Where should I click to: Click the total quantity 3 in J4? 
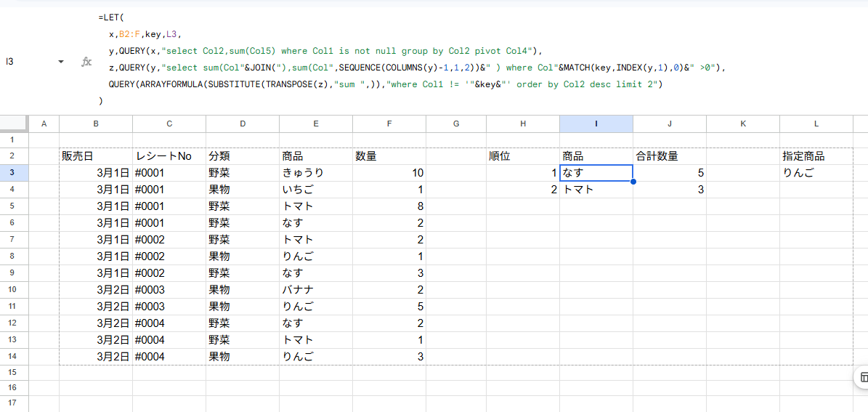[670, 190]
